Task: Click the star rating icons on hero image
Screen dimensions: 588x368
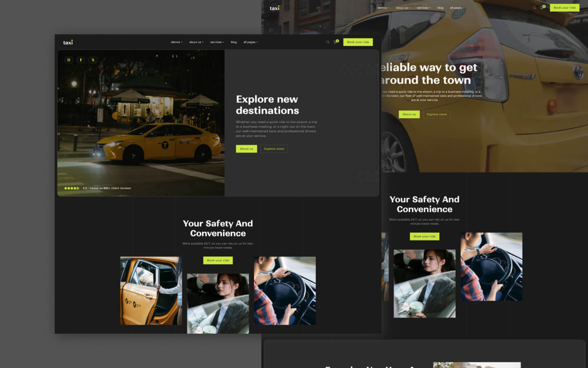Action: pyautogui.click(x=72, y=188)
